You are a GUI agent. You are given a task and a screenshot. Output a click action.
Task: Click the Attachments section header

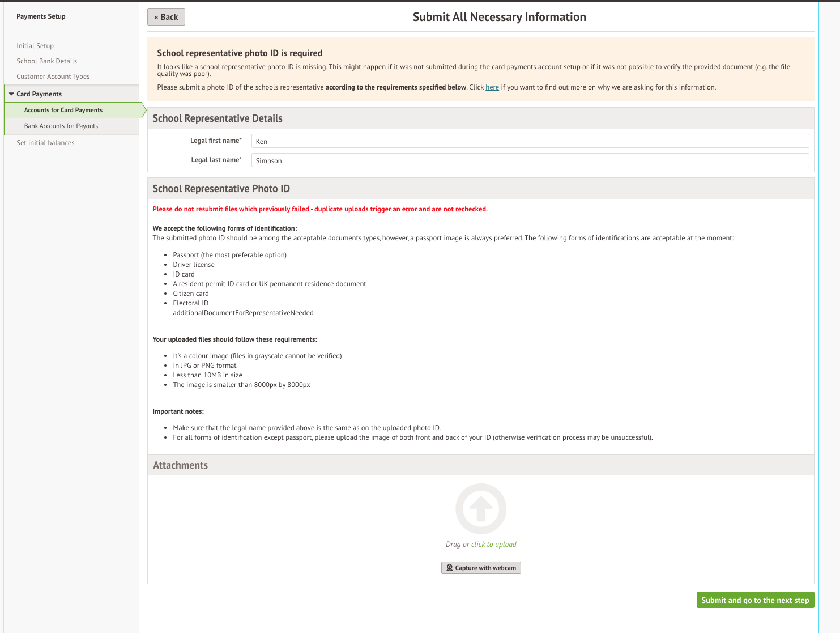[181, 465]
